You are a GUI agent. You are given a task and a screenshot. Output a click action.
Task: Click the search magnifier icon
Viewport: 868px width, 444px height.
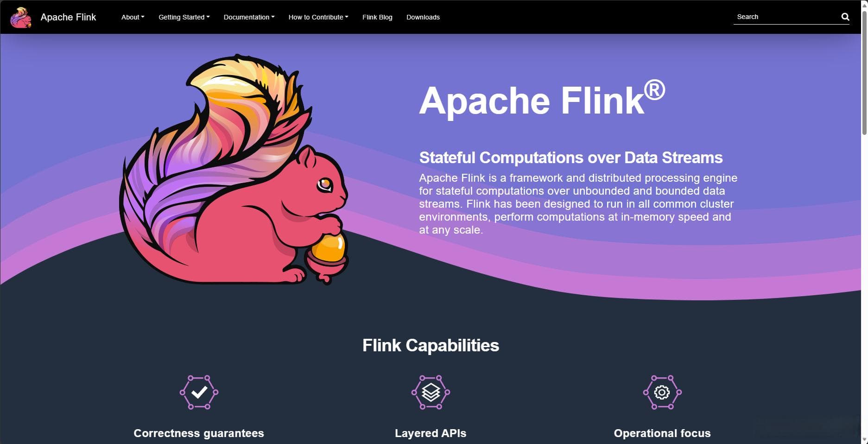click(x=845, y=17)
